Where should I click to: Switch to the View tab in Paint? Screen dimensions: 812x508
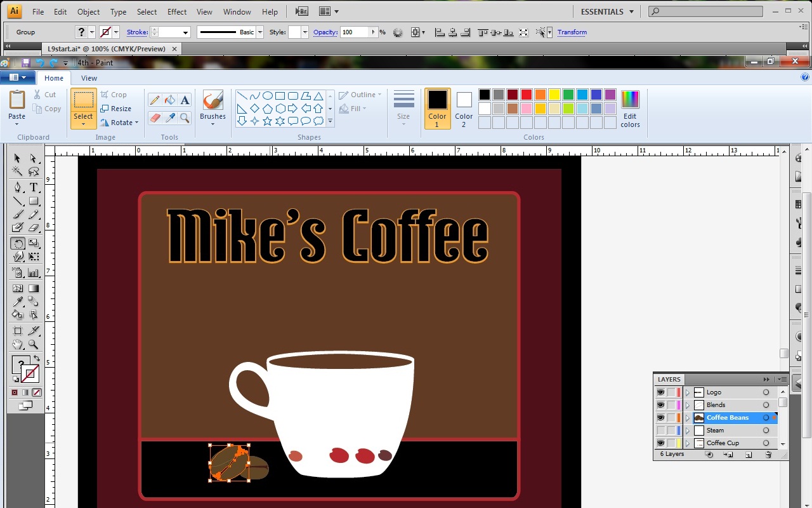[x=89, y=77]
